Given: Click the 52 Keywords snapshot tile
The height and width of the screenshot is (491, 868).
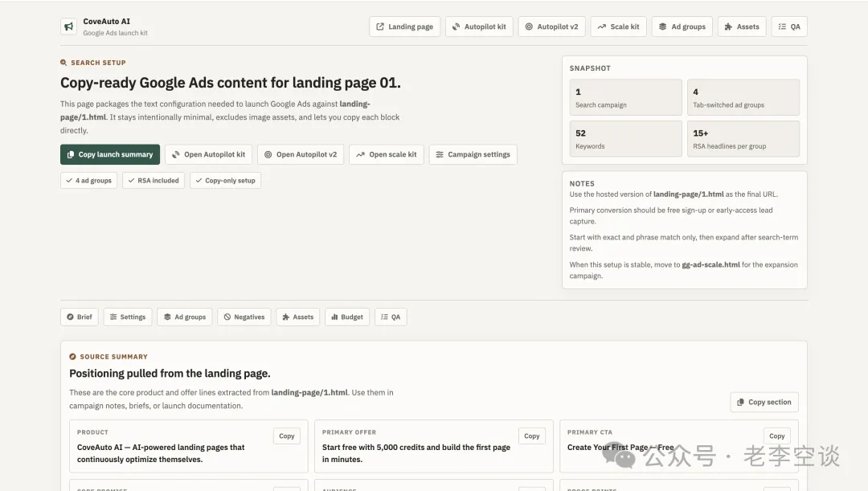Looking at the screenshot, I should point(625,139).
